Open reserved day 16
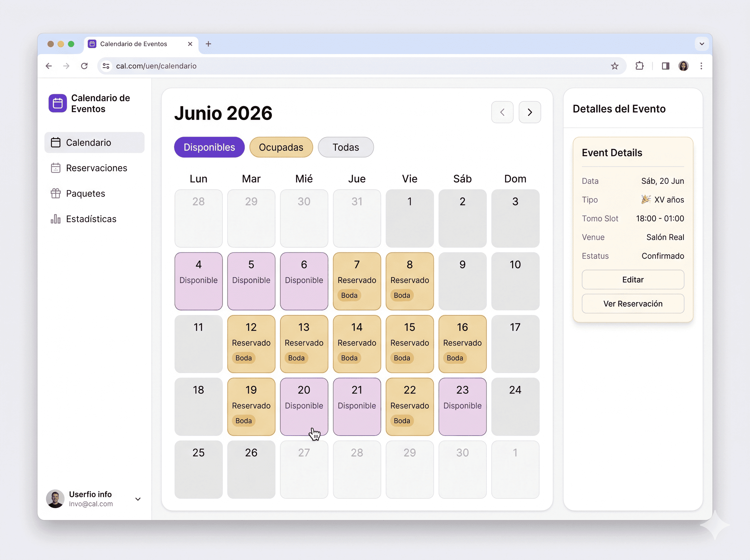Image resolution: width=750 pixels, height=560 pixels. (462, 344)
